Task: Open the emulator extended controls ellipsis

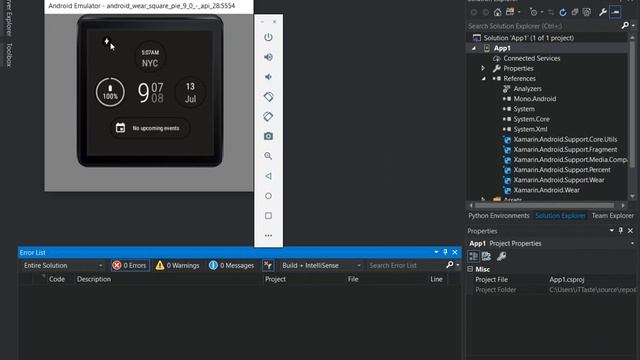Action: (268, 236)
